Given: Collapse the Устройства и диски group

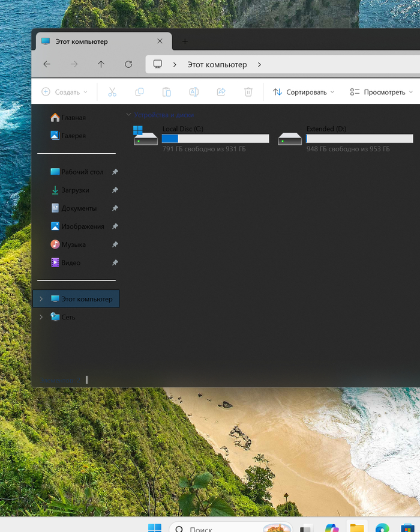Looking at the screenshot, I should click(129, 115).
